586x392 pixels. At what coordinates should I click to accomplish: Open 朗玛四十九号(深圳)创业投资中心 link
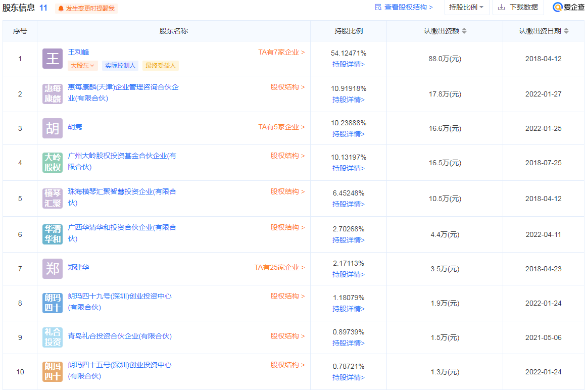(120, 302)
